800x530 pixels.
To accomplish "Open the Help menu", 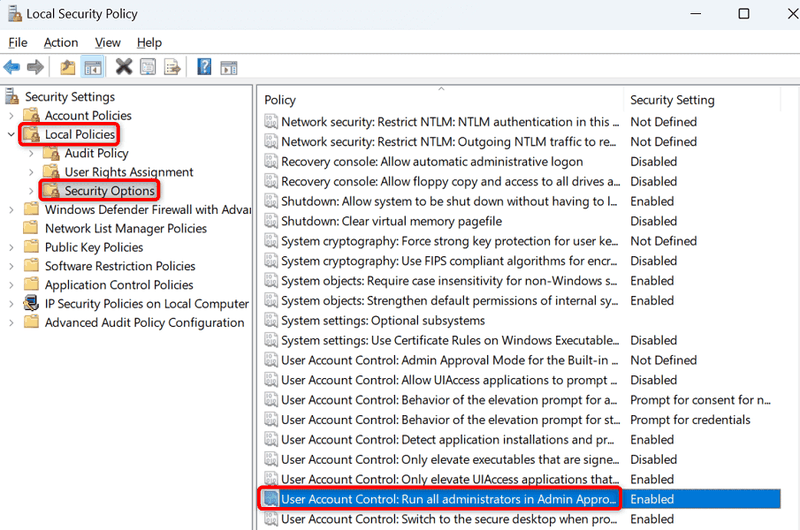I will click(149, 42).
